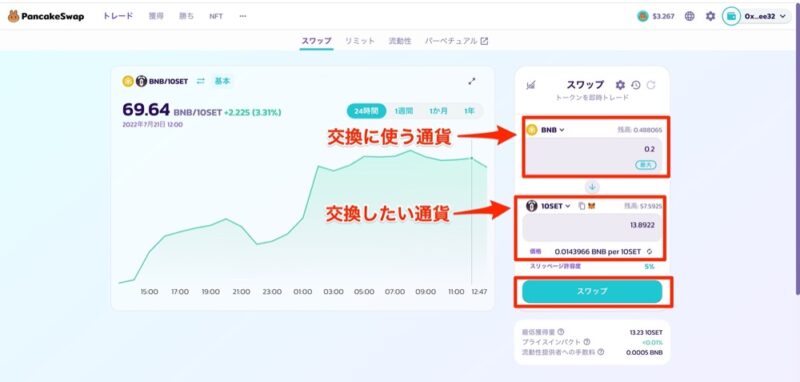Click the swap panel settings gear
The image size is (800, 382).
coord(620,85)
